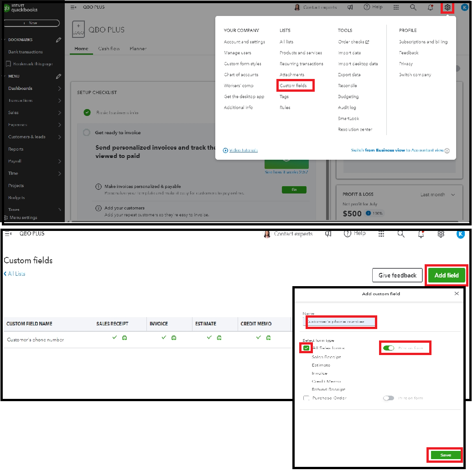Return via the All Lists link
The width and height of the screenshot is (473, 476).
(x=14, y=274)
